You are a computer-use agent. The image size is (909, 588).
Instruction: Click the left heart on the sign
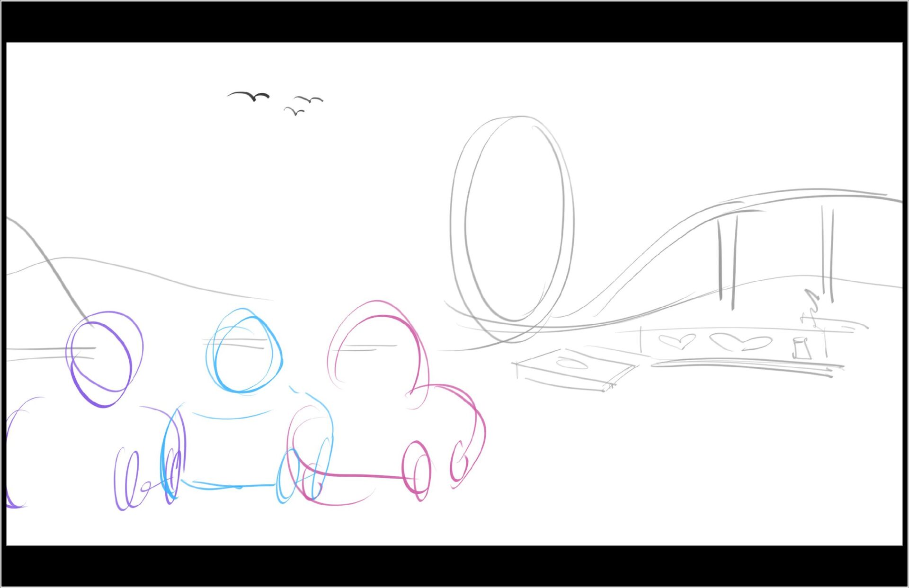coord(677,341)
